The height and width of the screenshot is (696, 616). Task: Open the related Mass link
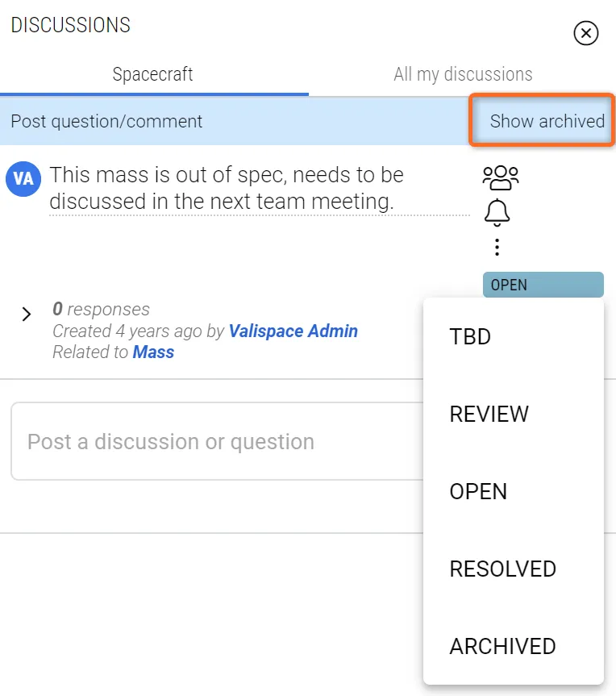pos(153,352)
